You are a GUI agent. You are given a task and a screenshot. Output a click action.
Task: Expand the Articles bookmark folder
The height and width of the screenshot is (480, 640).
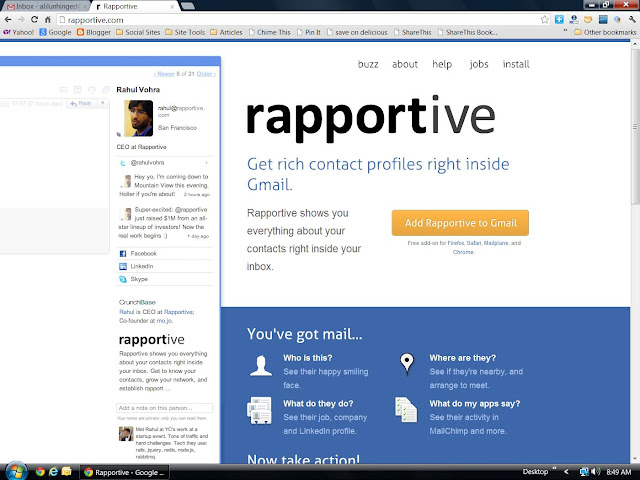[x=227, y=32]
